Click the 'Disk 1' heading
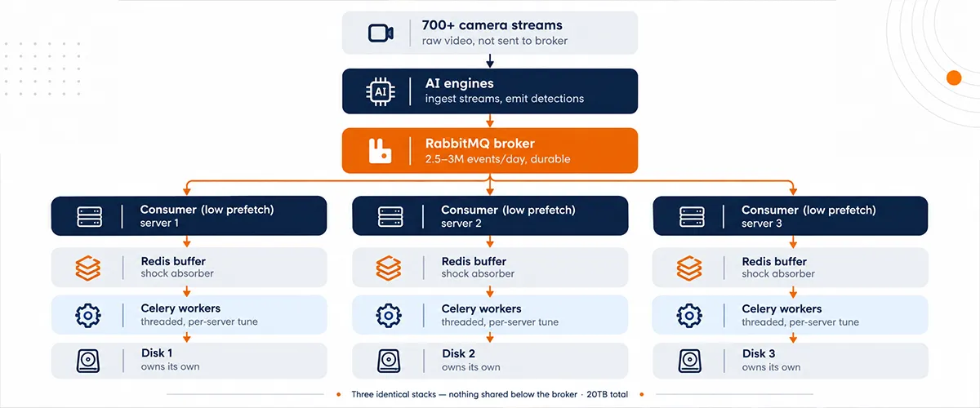 click(x=158, y=353)
